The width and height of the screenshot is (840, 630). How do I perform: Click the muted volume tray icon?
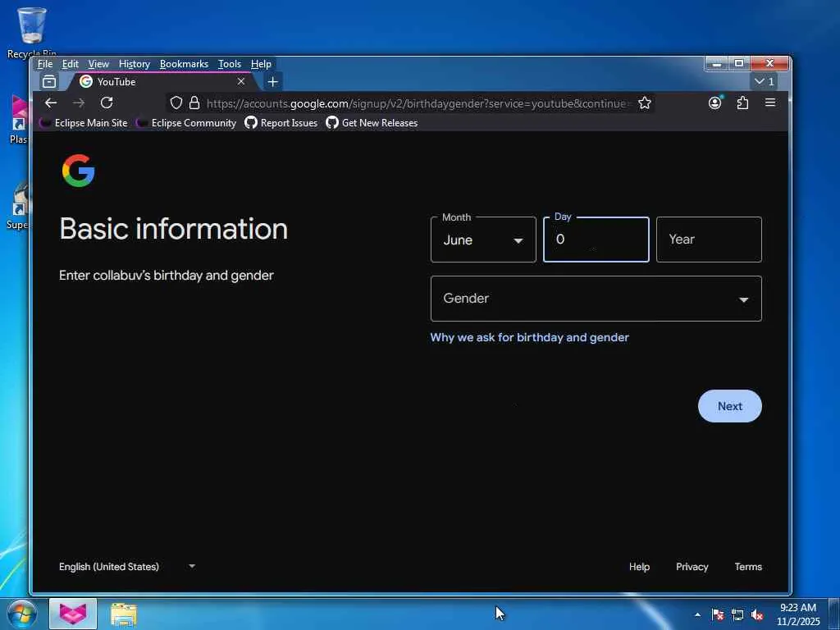pos(757,614)
